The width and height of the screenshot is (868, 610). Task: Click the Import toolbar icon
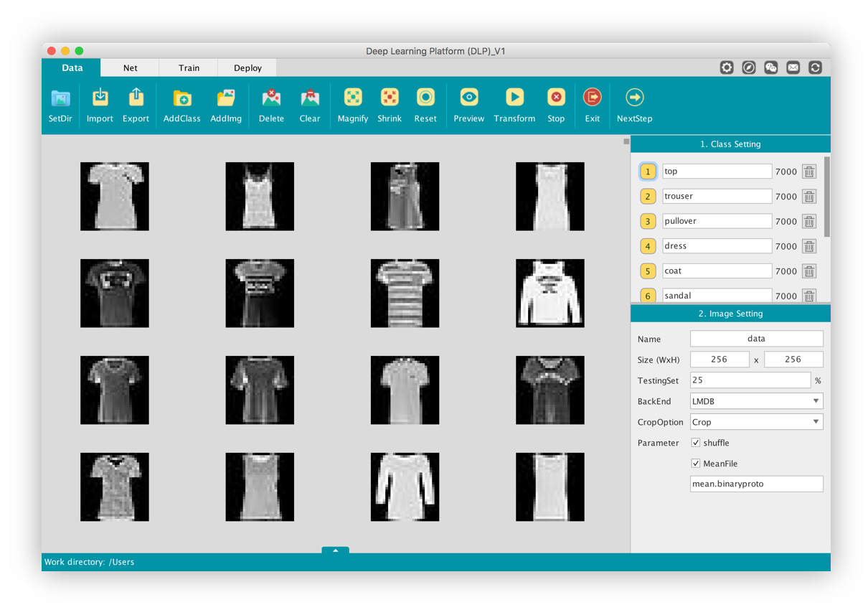[x=100, y=98]
